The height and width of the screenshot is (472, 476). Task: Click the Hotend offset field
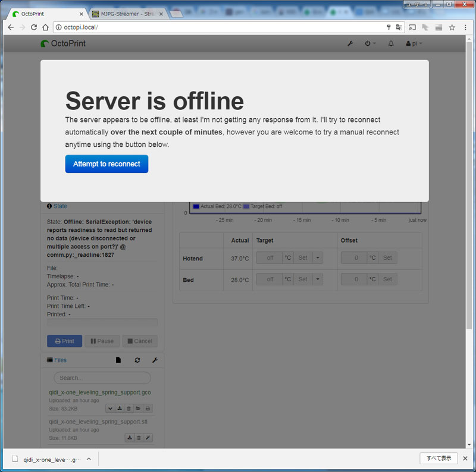click(354, 258)
